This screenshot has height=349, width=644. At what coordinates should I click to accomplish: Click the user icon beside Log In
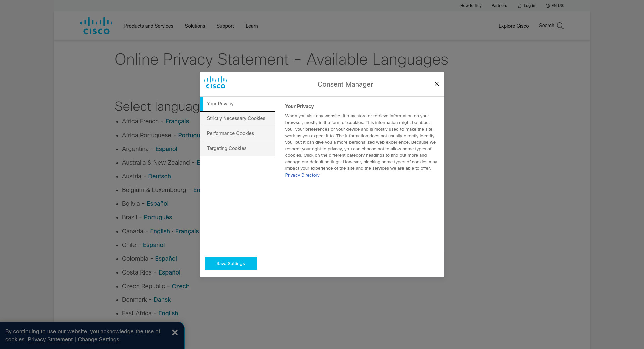coord(520,6)
